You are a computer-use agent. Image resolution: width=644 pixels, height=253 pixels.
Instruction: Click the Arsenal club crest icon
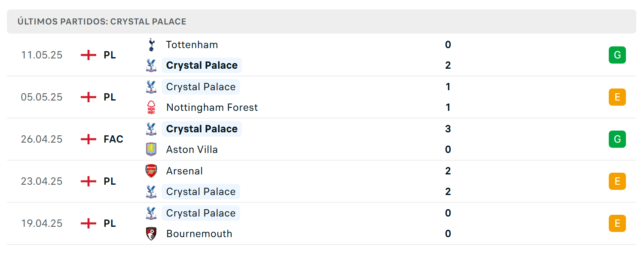(x=151, y=171)
